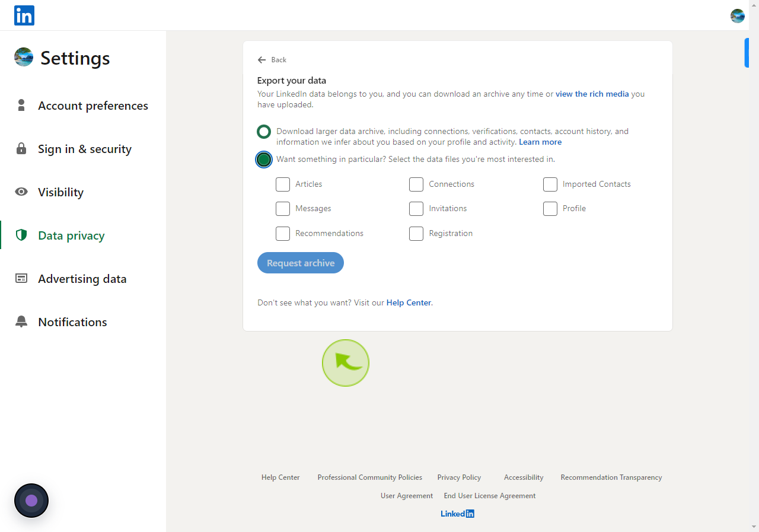The height and width of the screenshot is (532, 759).
Task: Open End User License Agreement link
Action: pos(490,496)
